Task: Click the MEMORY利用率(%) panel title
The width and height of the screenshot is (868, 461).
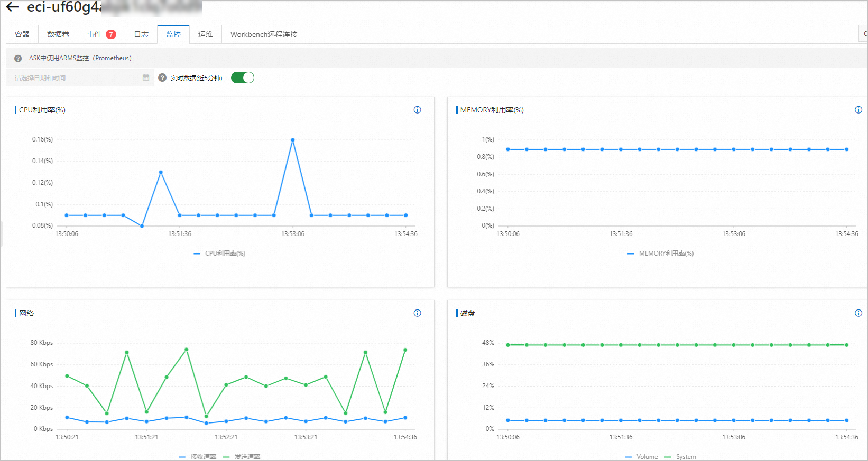Action: click(x=492, y=110)
